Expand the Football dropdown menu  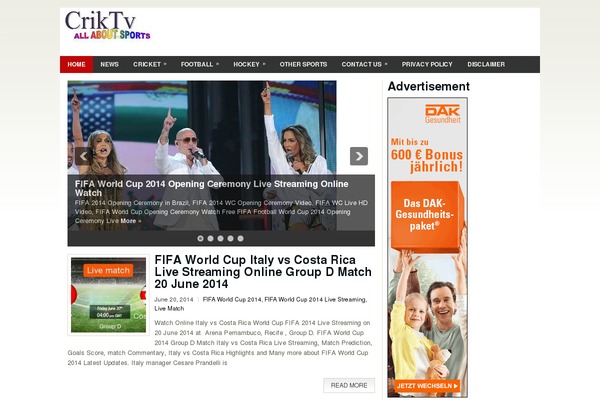(200, 64)
